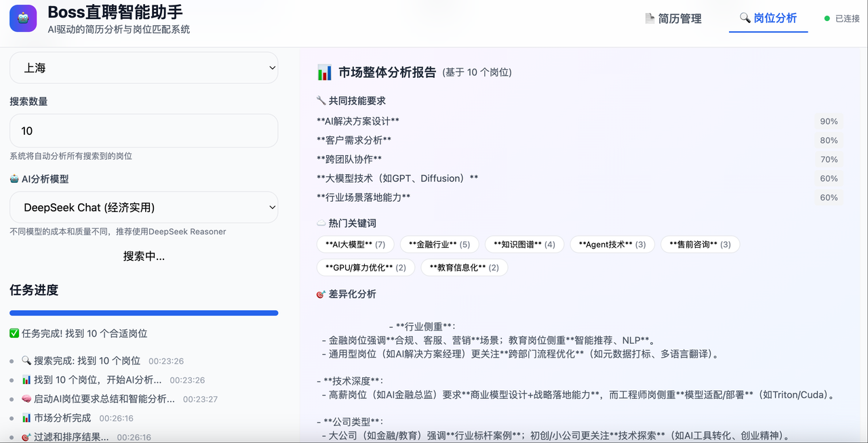Click the 90% badge for AI解决方案设计

(x=829, y=121)
